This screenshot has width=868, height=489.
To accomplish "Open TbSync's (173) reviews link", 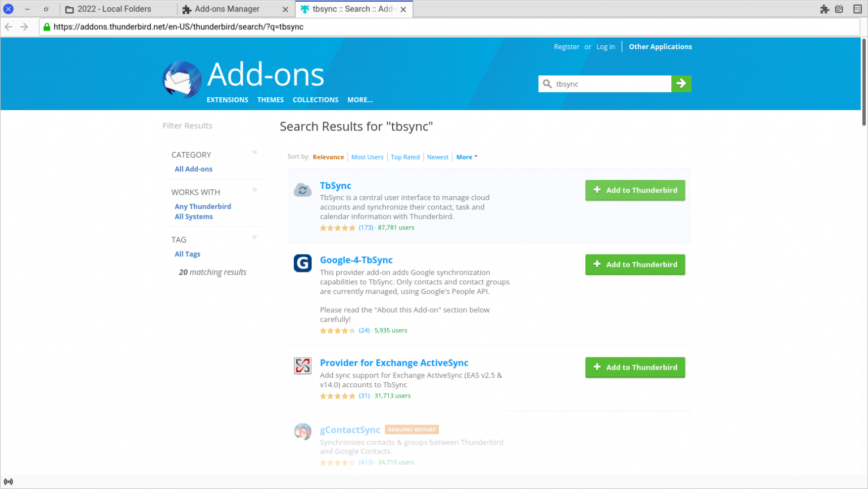I will 366,227.
